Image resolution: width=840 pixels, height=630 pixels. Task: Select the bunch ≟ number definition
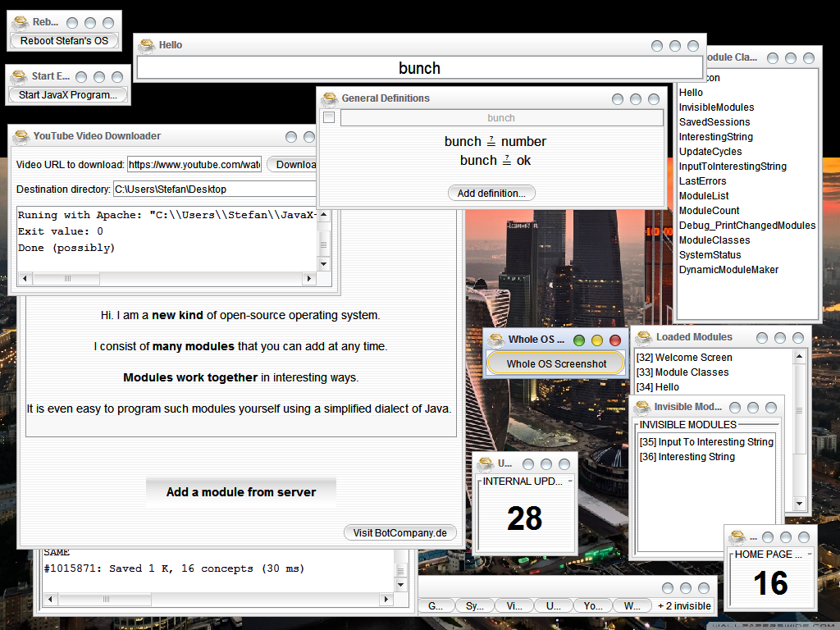(x=495, y=141)
